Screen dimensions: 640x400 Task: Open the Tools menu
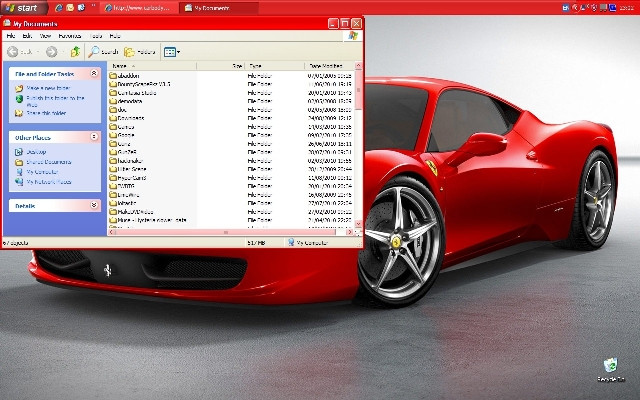pyautogui.click(x=96, y=36)
